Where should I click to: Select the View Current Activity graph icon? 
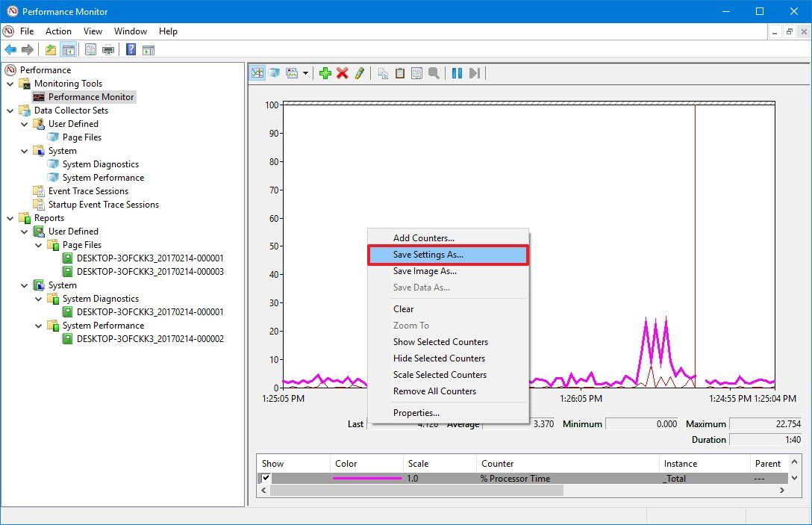point(257,72)
